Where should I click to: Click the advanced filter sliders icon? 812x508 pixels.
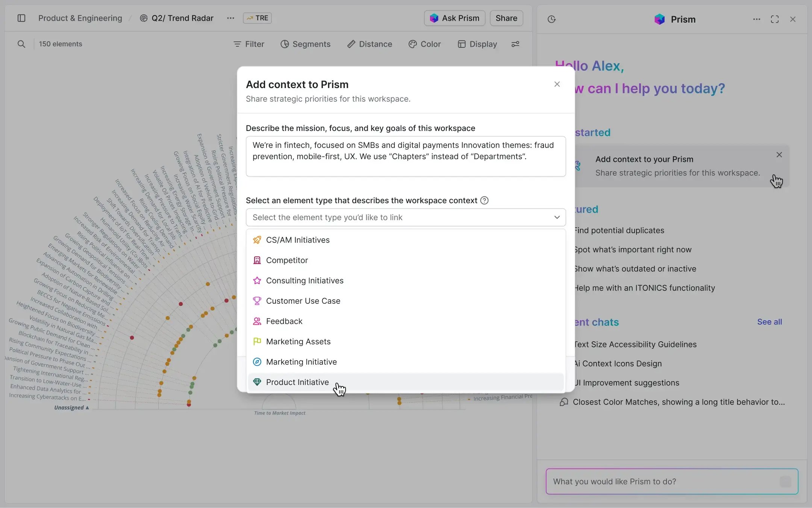coord(515,44)
